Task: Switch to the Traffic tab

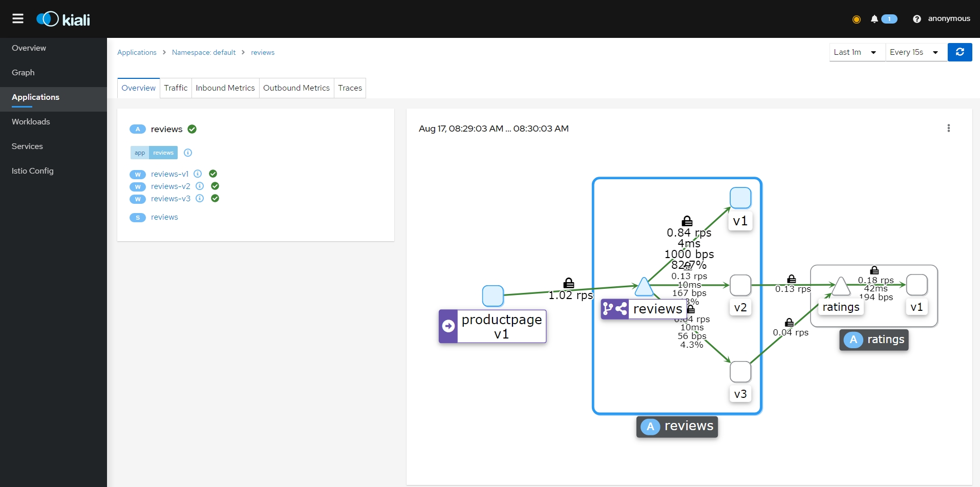Action: pyautogui.click(x=176, y=88)
